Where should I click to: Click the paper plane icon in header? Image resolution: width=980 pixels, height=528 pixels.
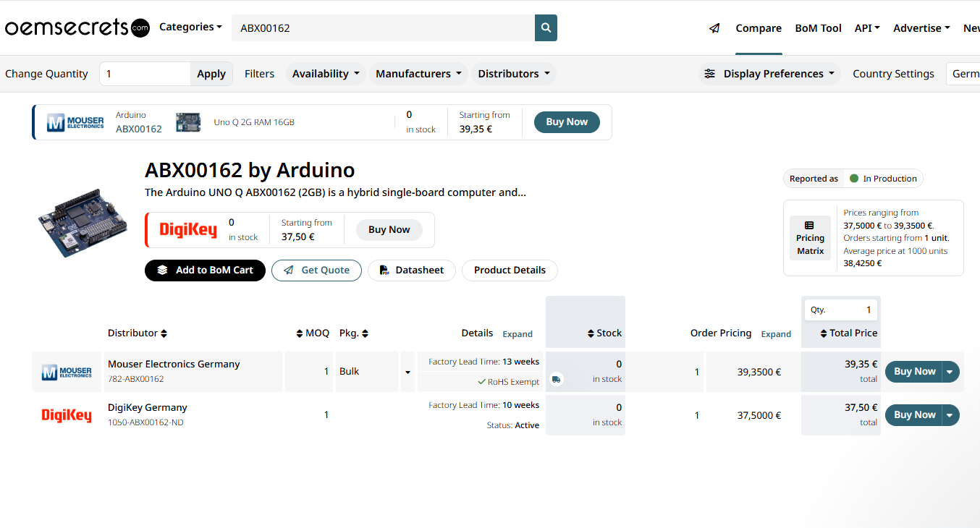point(714,28)
